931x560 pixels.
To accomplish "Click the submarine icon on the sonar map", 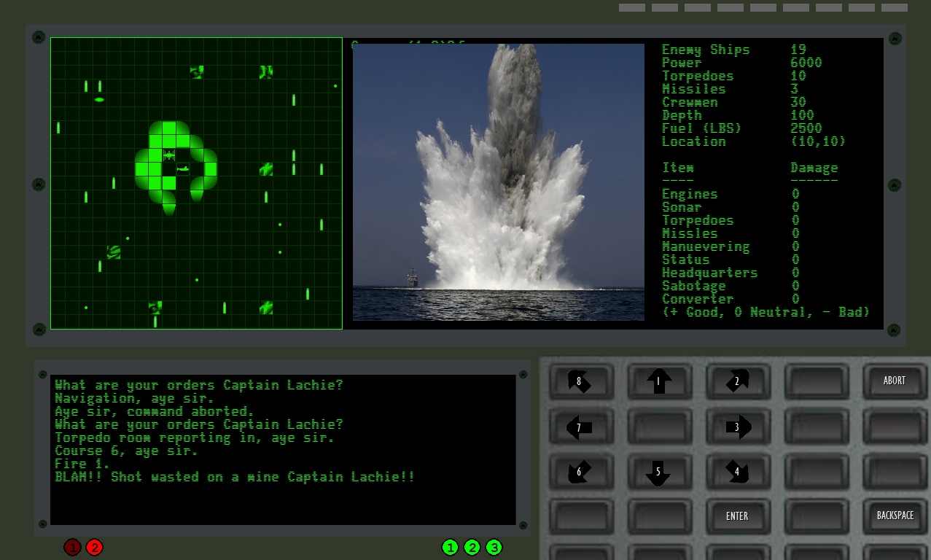I will [183, 169].
